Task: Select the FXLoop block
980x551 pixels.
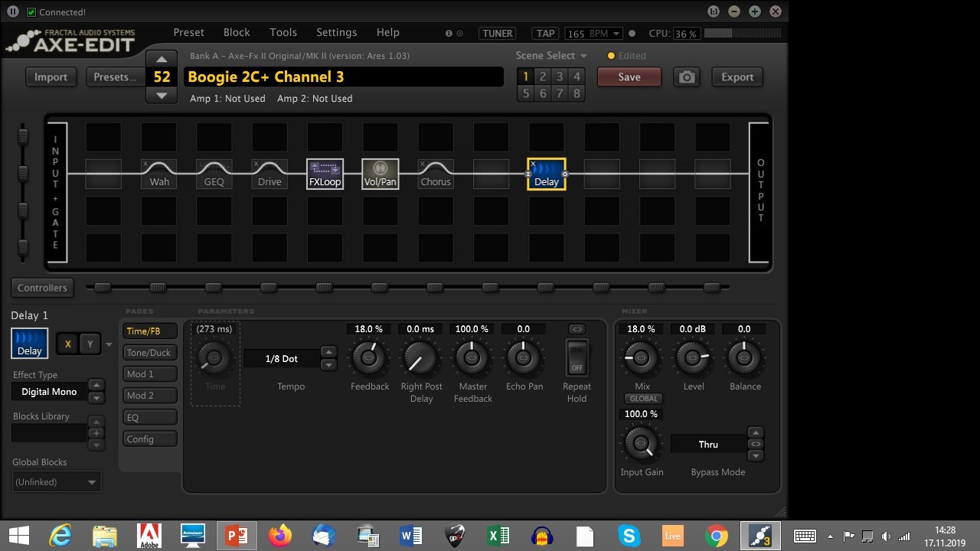Action: 325,174
